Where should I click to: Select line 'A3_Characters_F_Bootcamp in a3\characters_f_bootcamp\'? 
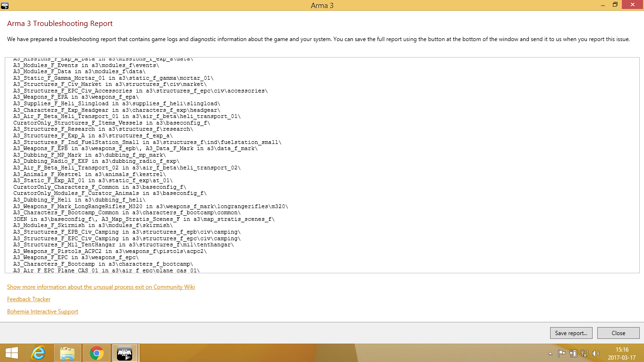pos(103,264)
